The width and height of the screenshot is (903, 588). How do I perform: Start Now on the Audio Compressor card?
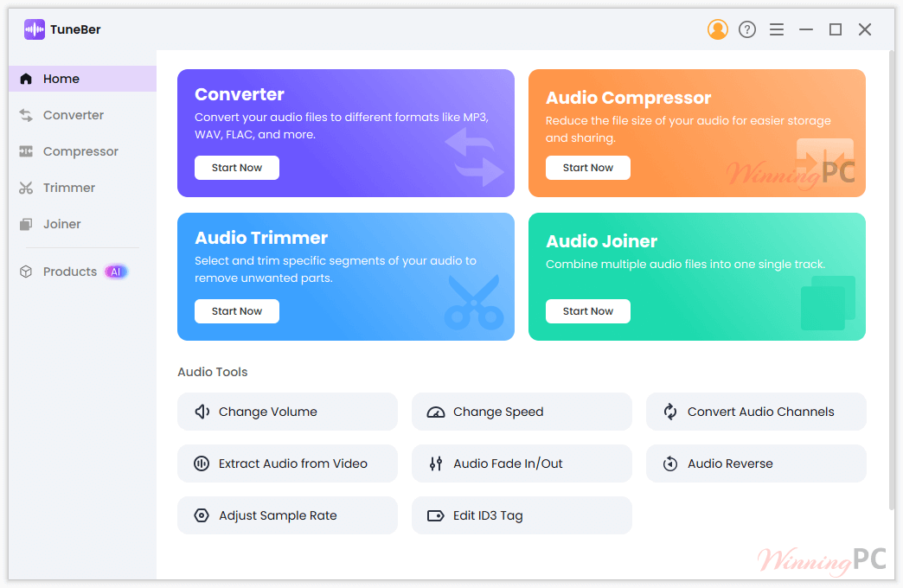point(588,168)
